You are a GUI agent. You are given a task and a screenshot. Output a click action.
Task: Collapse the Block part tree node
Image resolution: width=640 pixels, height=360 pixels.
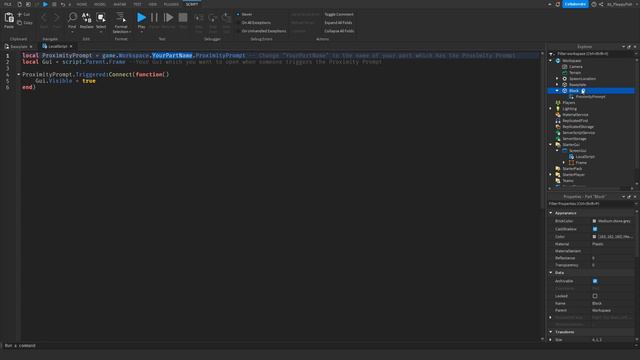pos(557,91)
